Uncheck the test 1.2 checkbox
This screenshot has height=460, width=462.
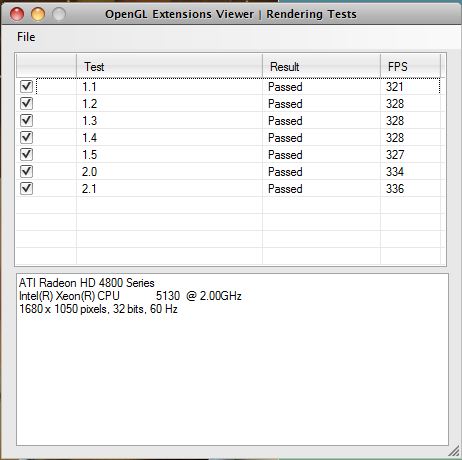[27, 104]
